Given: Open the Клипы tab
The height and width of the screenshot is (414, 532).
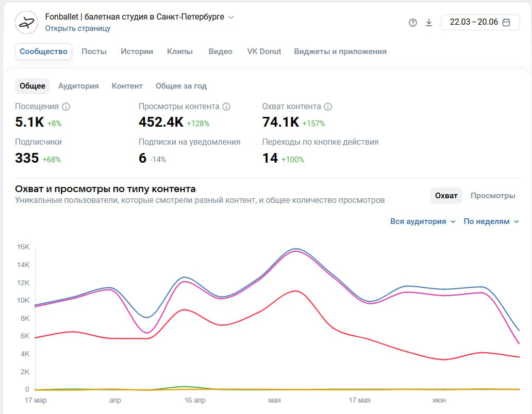Looking at the screenshot, I should tap(180, 51).
